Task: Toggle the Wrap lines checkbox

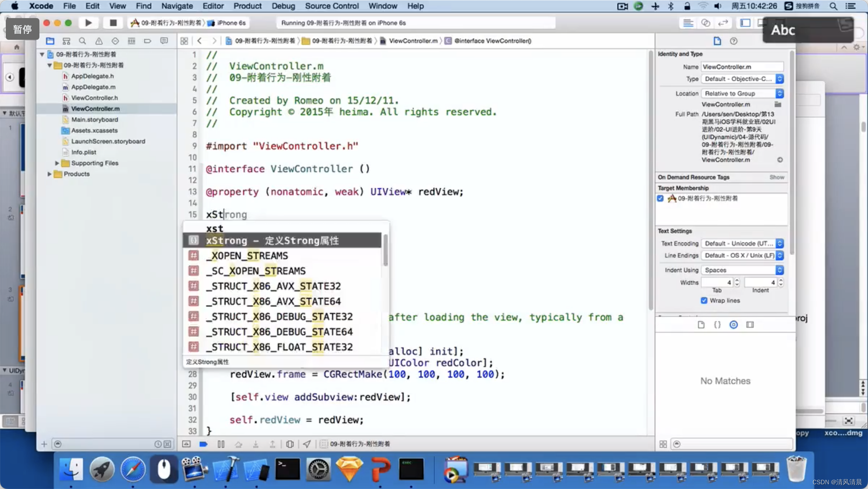Action: click(704, 301)
